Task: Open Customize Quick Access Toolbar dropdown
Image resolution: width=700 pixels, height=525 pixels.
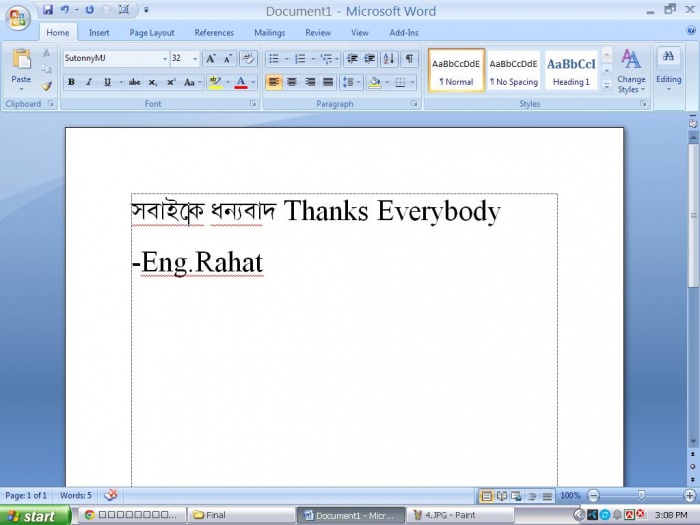Action: (146, 9)
